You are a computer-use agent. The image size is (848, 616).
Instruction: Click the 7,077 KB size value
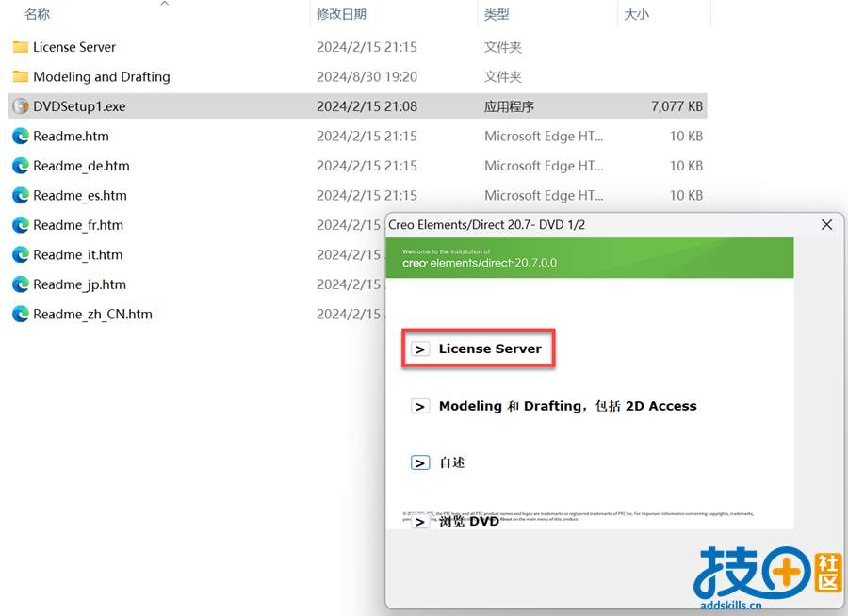677,106
